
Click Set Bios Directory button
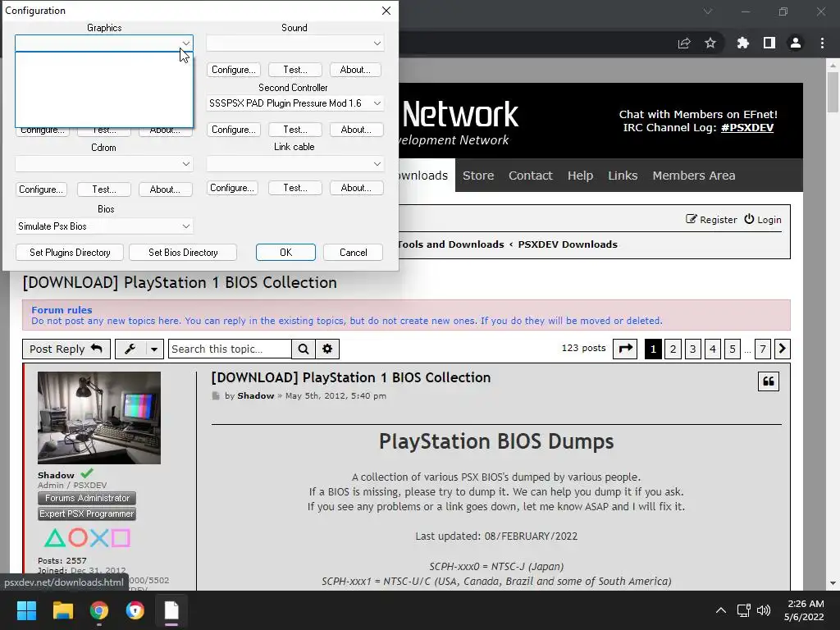[183, 253]
